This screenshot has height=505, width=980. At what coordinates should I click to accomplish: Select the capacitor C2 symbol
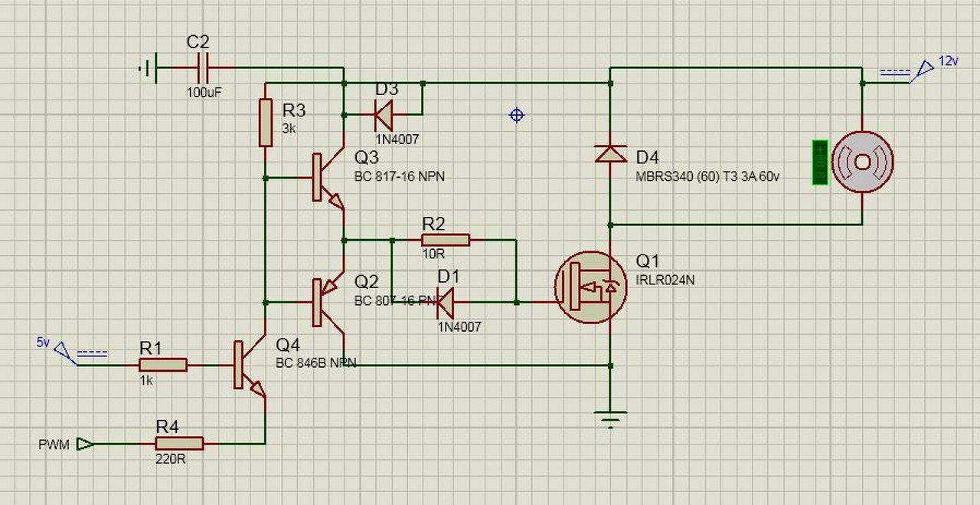pyautogui.click(x=203, y=68)
